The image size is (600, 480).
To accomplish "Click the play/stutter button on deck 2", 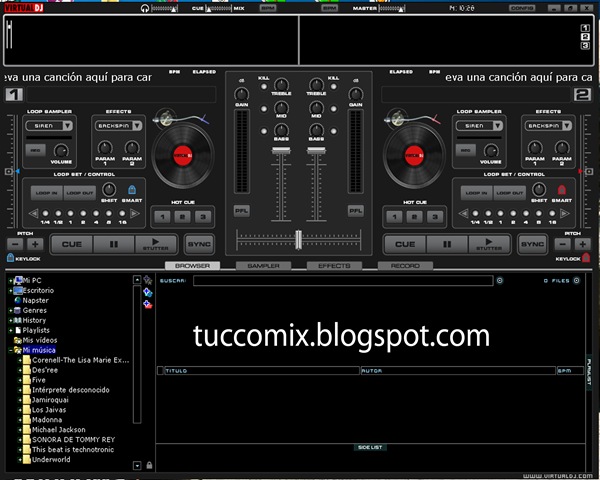I will coord(489,244).
